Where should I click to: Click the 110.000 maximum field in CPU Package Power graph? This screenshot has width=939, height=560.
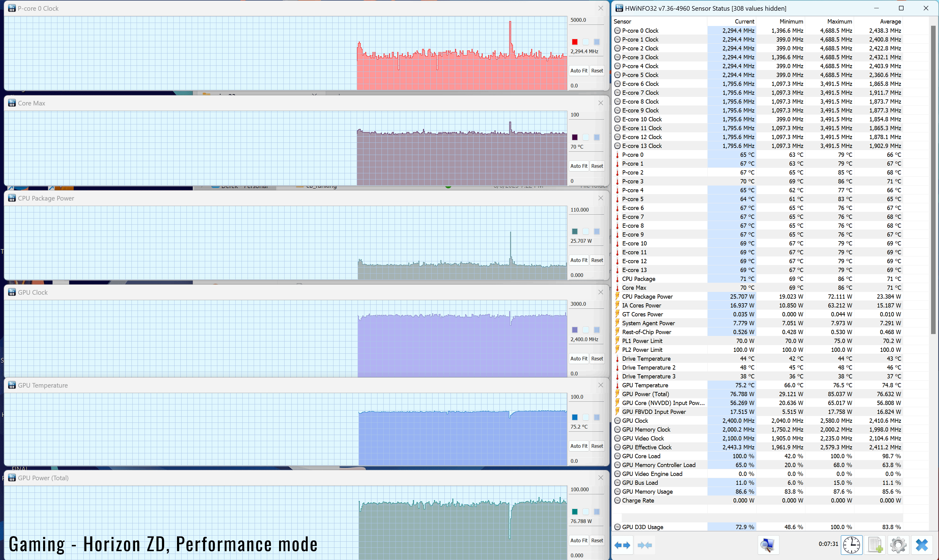point(587,210)
